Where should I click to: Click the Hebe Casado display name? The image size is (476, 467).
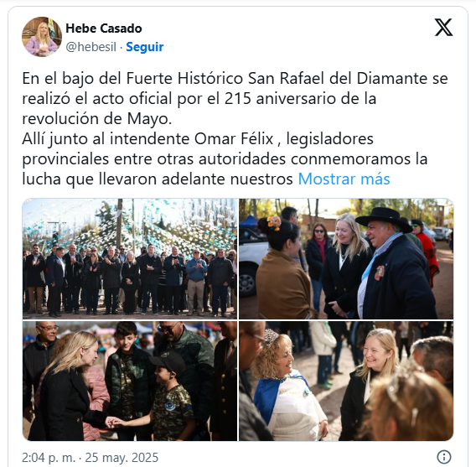[x=104, y=29]
